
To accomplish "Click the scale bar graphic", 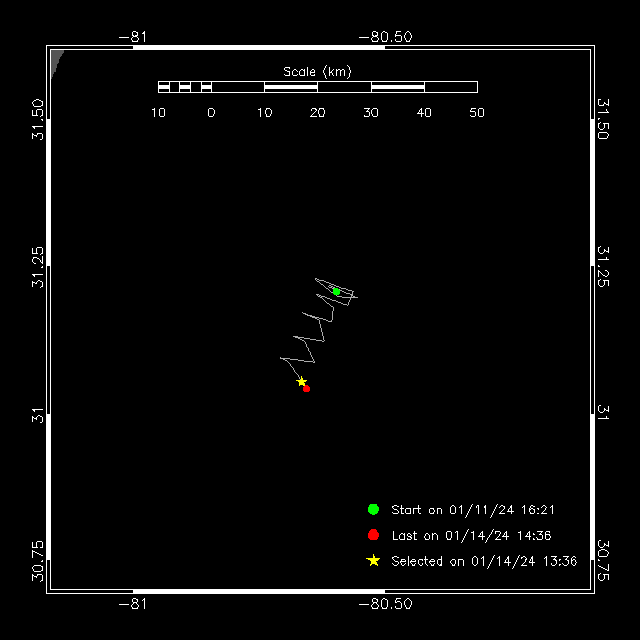I will click(318, 87).
